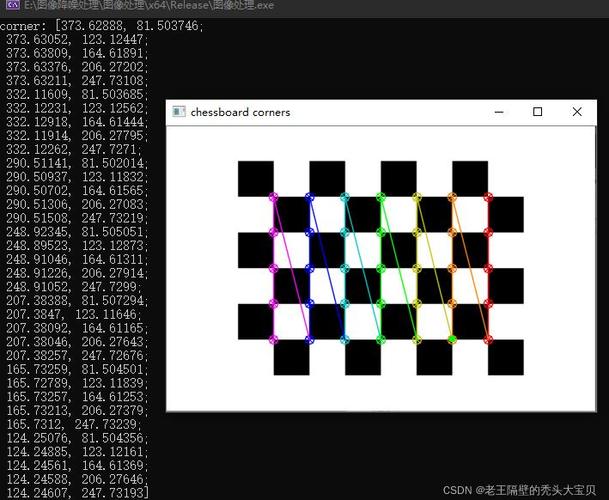Close the chessboard corners window

577,112
